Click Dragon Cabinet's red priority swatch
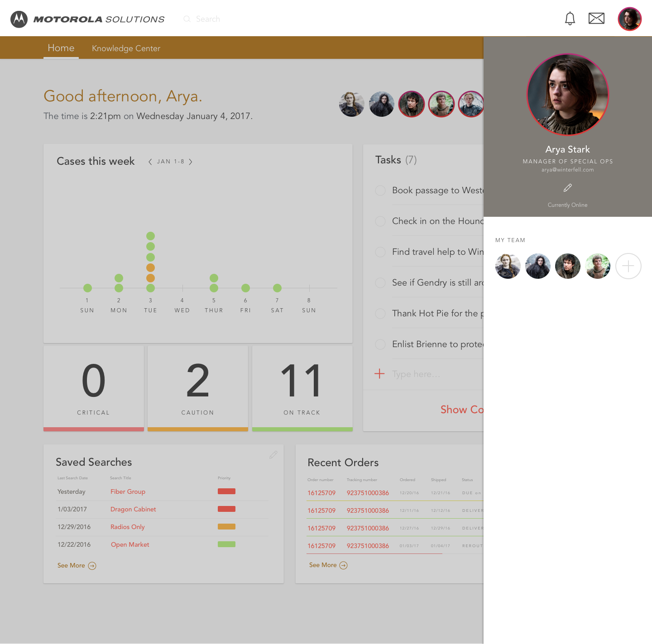Image resolution: width=652 pixels, height=644 pixels. pyautogui.click(x=226, y=509)
